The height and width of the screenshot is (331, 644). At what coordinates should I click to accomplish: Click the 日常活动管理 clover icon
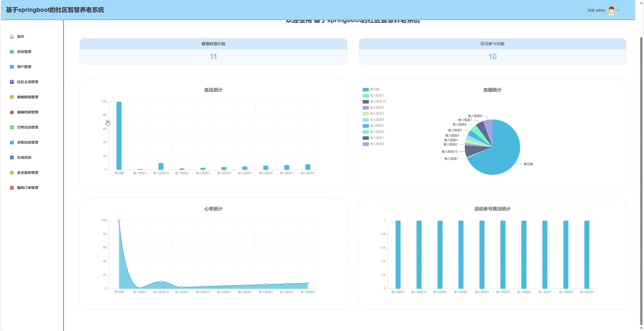point(12,127)
